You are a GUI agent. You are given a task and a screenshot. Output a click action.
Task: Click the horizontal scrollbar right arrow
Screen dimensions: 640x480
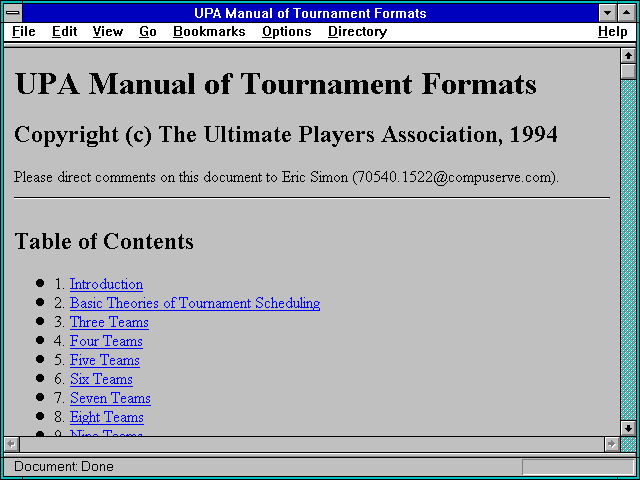tap(611, 444)
